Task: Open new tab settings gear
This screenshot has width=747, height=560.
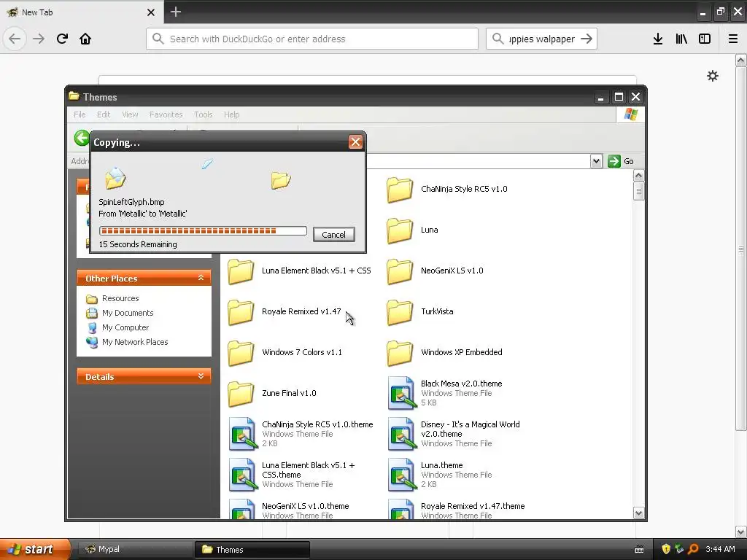Action: coord(712,76)
